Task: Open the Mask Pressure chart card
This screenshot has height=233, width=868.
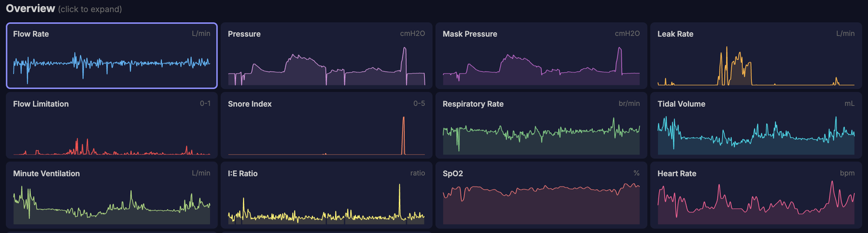Action: (541, 55)
